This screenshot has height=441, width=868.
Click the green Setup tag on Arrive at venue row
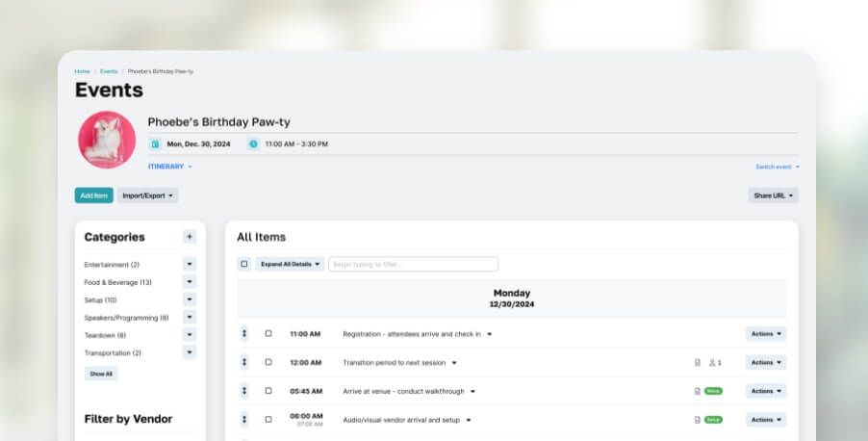click(x=713, y=391)
